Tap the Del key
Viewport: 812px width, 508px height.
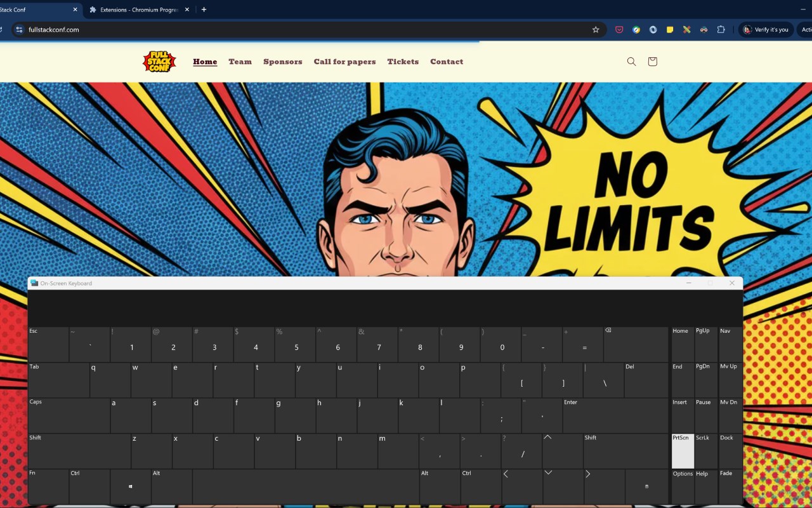[x=646, y=380]
